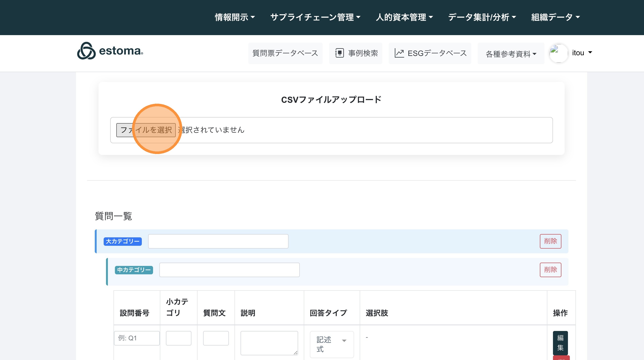Expand the サプライチェーン管理 menu
Image resolution: width=644 pixels, height=360 pixels.
pyautogui.click(x=315, y=17)
